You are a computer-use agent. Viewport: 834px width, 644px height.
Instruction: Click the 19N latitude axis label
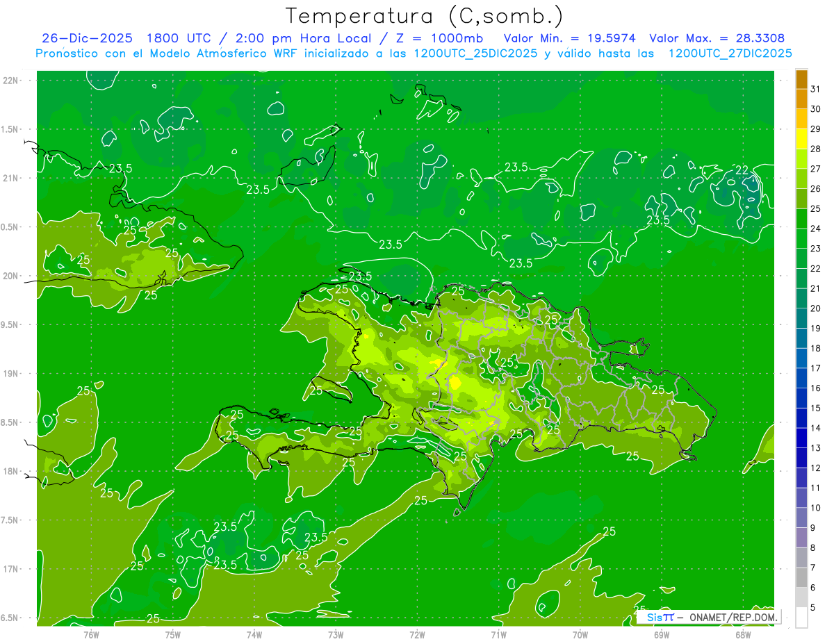(x=11, y=374)
